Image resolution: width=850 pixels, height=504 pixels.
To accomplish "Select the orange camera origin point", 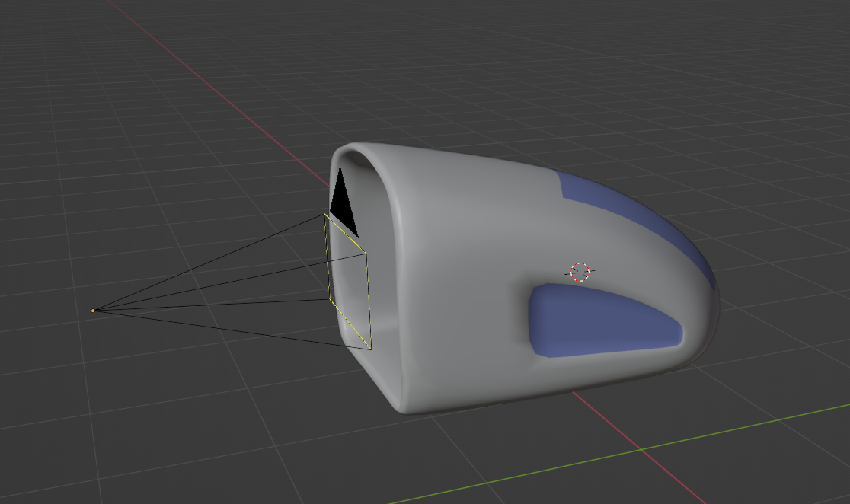I will point(93,311).
